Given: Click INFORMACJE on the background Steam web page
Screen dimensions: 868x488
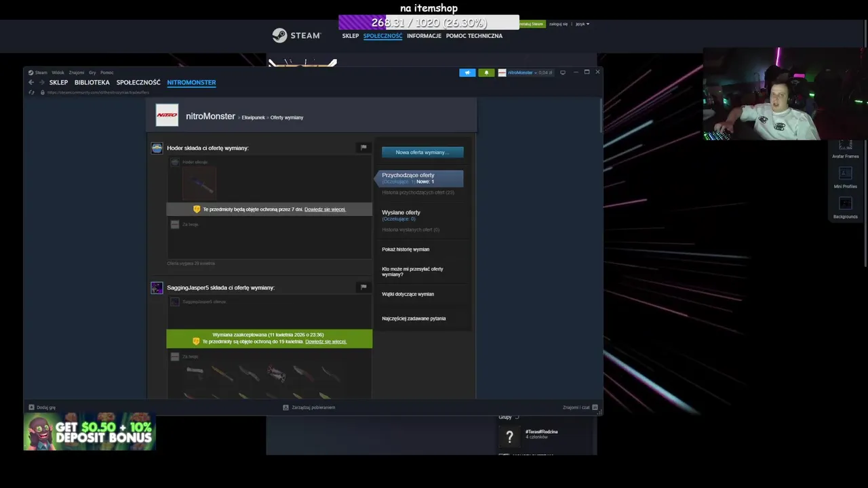Looking at the screenshot, I should coord(424,36).
